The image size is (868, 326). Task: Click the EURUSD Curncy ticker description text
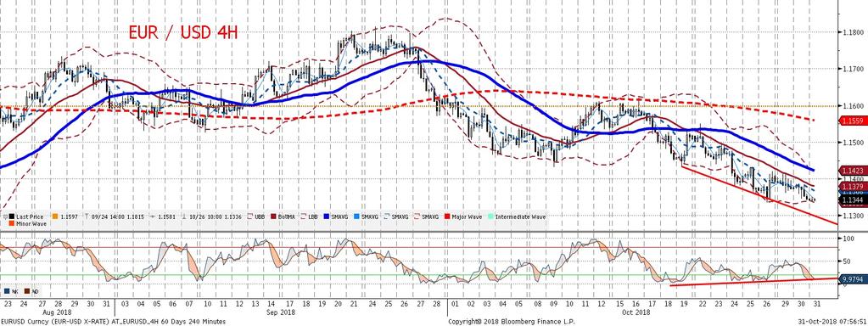coord(113,322)
